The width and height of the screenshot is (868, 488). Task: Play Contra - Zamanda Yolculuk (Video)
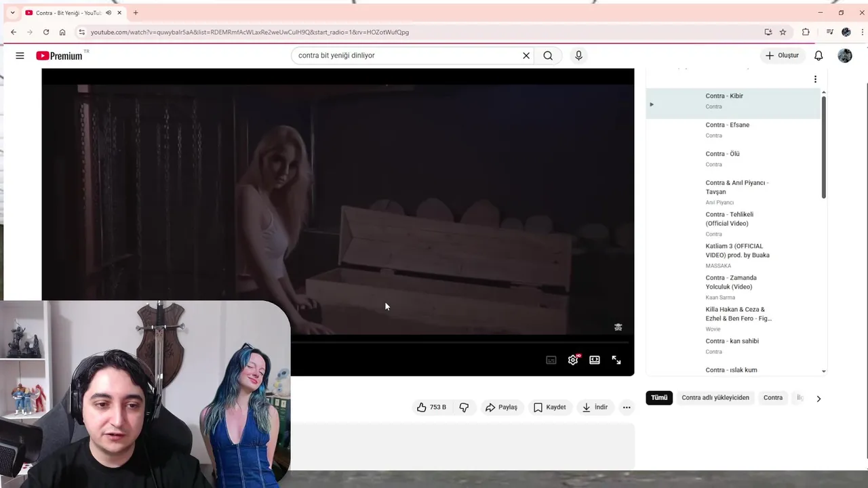[733, 287]
